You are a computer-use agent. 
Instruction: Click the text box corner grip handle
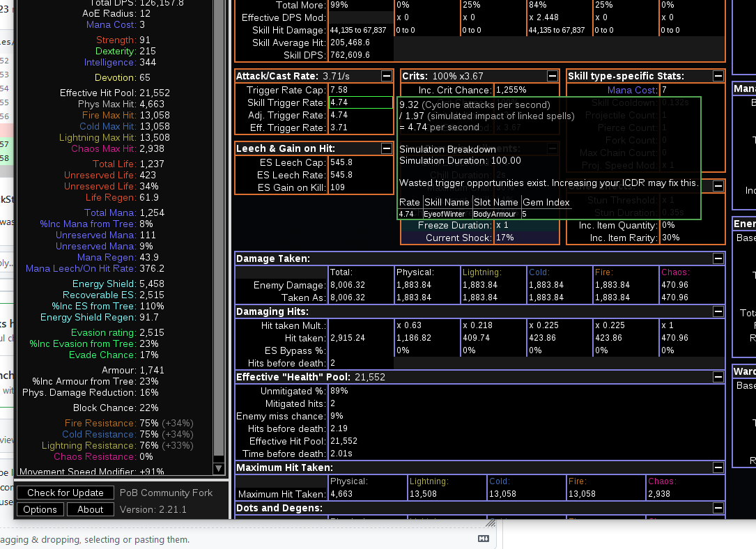pyautogui.click(x=491, y=523)
